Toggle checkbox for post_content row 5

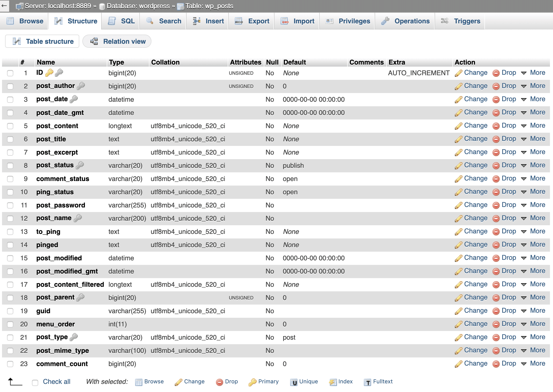click(x=11, y=126)
